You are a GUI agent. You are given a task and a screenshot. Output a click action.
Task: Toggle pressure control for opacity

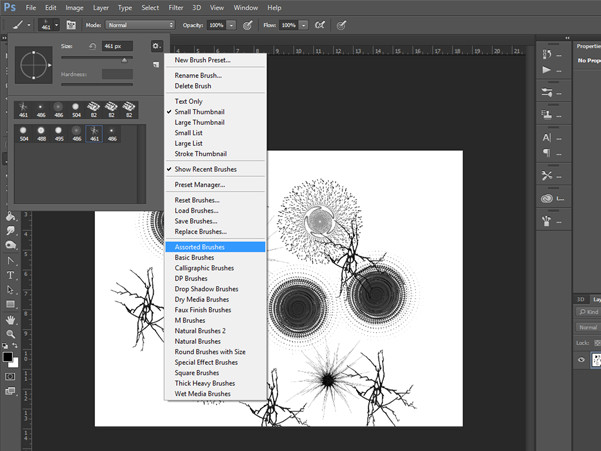coord(248,25)
